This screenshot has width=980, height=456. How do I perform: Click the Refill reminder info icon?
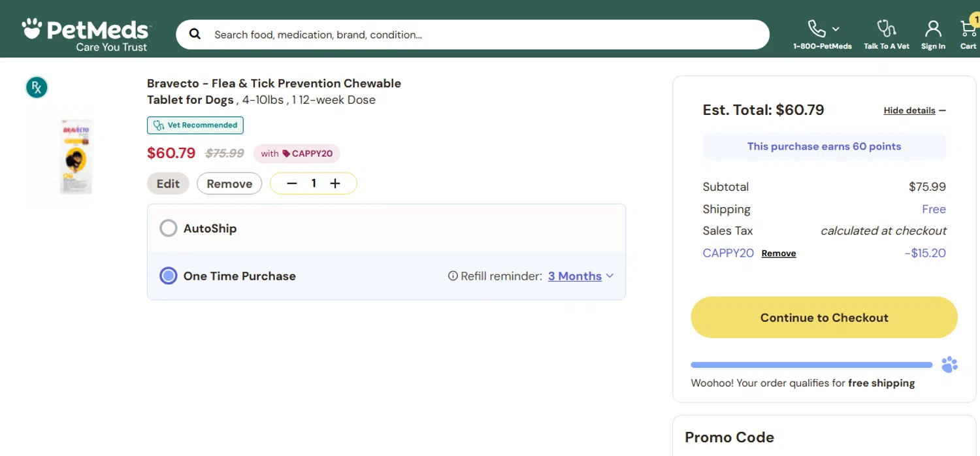[x=453, y=276]
